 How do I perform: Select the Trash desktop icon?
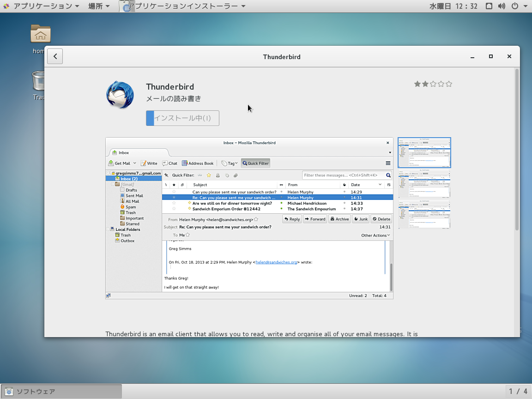pyautogui.click(x=38, y=81)
